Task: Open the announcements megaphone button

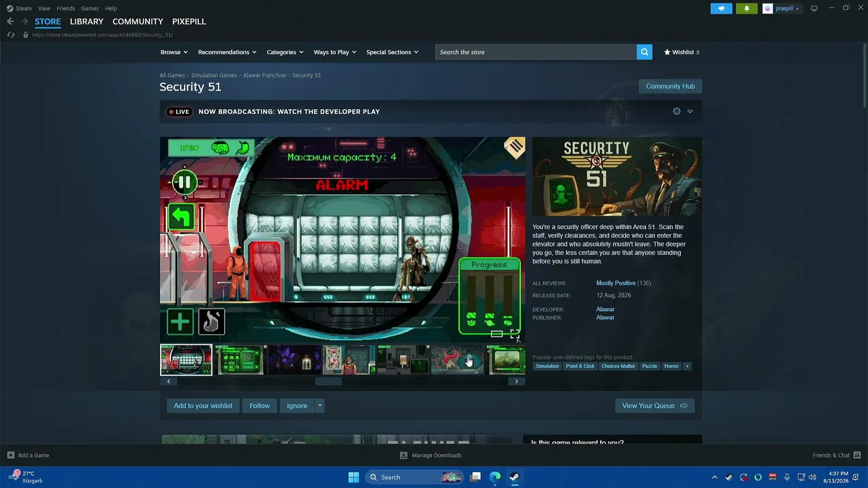Action: [722, 9]
